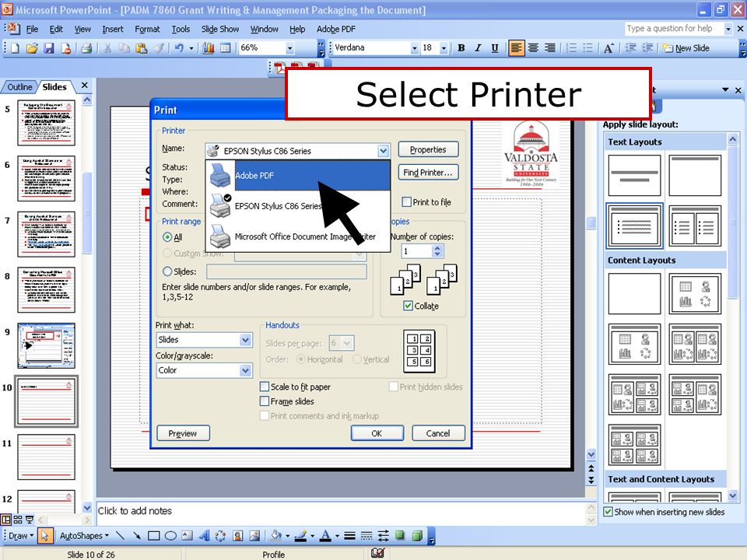The height and width of the screenshot is (560, 747).
Task: Insert a Text Box from Draw toolbar
Action: [x=188, y=536]
